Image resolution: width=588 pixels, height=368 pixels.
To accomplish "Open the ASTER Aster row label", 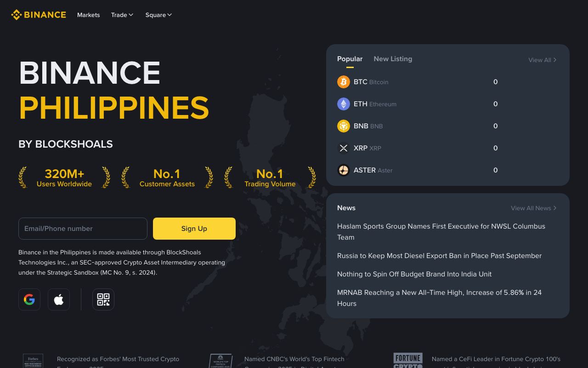I will pyautogui.click(x=373, y=170).
